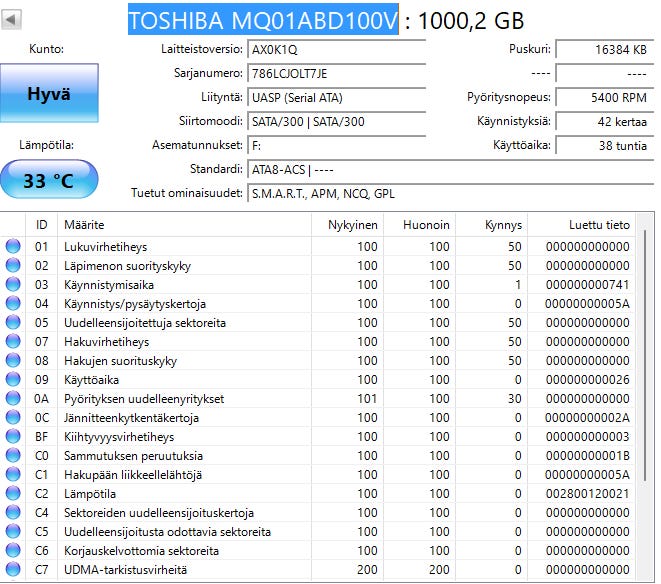Click status orb for Sektoreiden uudelleensijoituskertoja row
This screenshot has height=584, width=661.
point(13,512)
